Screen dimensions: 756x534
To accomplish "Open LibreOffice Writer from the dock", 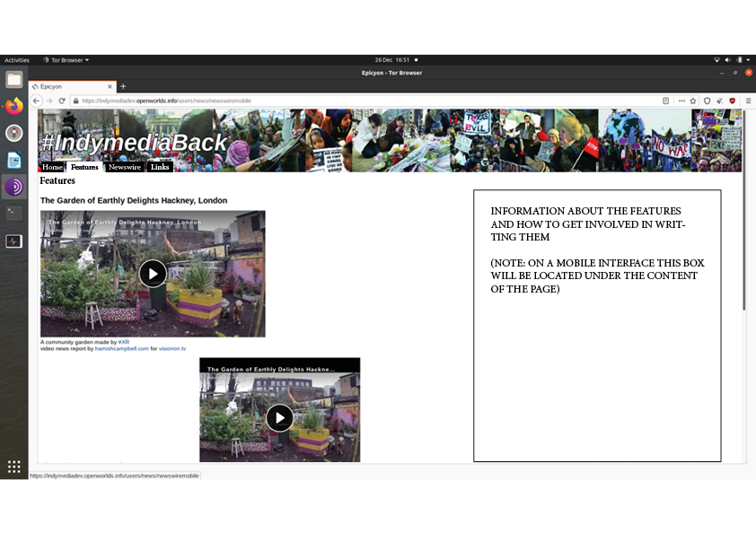I will (13, 160).
